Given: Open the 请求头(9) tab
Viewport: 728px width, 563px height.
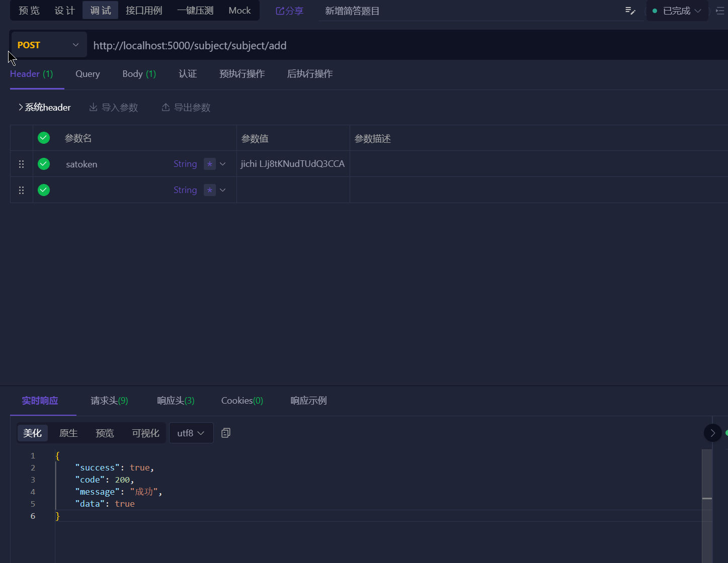Looking at the screenshot, I should 109,401.
